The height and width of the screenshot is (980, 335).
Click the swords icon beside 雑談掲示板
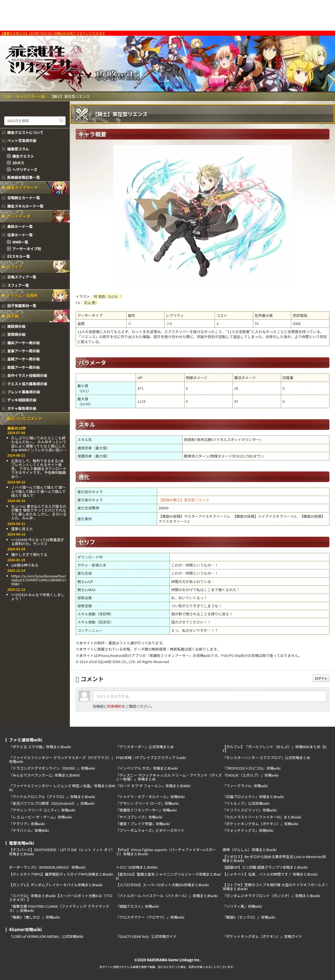(x=3, y=326)
